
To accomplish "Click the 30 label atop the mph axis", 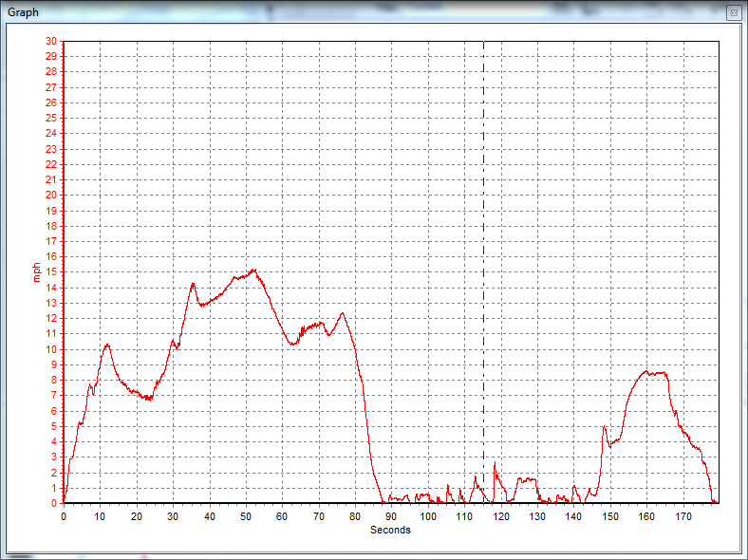I will click(51, 41).
